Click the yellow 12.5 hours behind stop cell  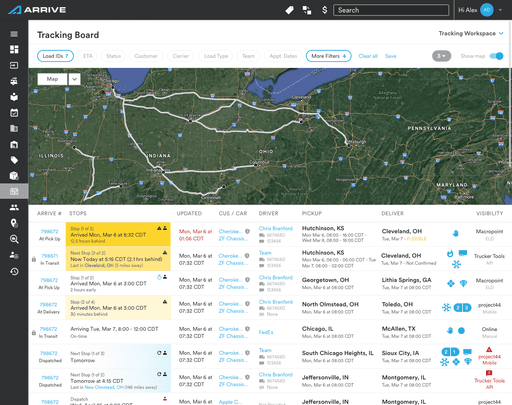tap(118, 234)
